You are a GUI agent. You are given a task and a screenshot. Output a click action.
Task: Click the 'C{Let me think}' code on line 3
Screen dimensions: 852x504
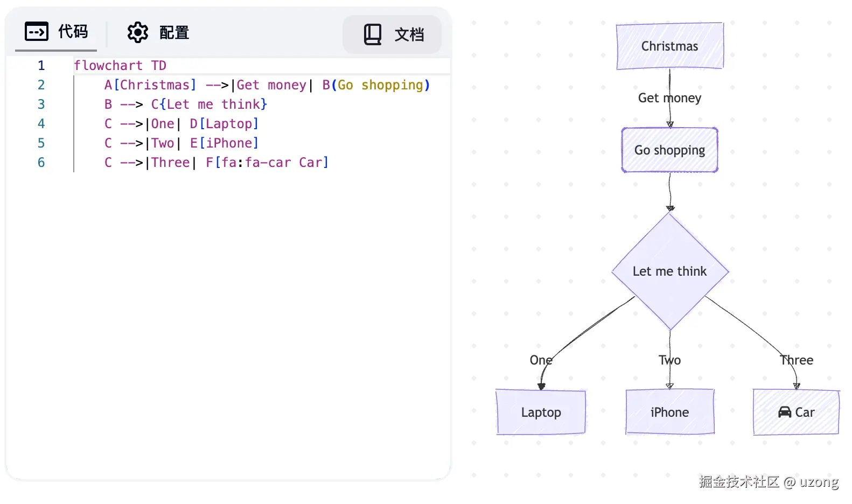[209, 104]
